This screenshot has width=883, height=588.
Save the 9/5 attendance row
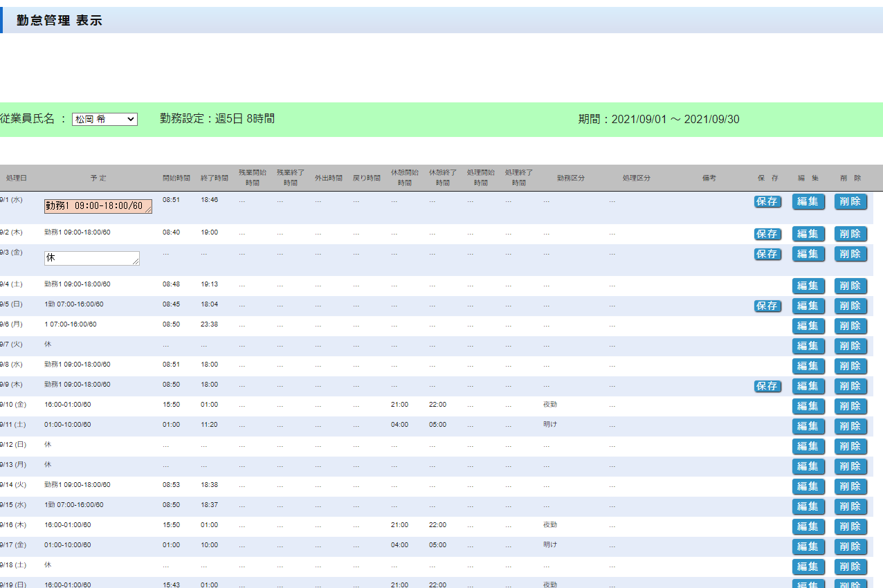pyautogui.click(x=767, y=306)
